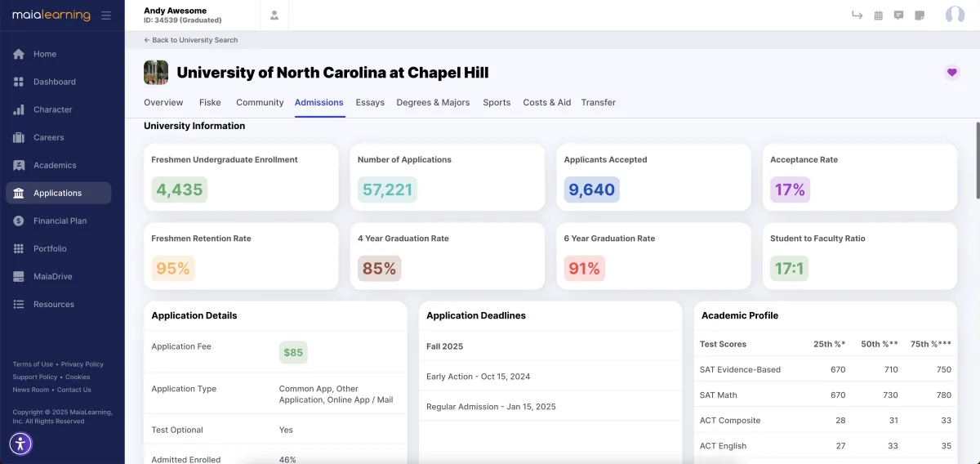Click the Financial Plan dollar icon
This screenshot has height=464, width=980.
point(19,221)
